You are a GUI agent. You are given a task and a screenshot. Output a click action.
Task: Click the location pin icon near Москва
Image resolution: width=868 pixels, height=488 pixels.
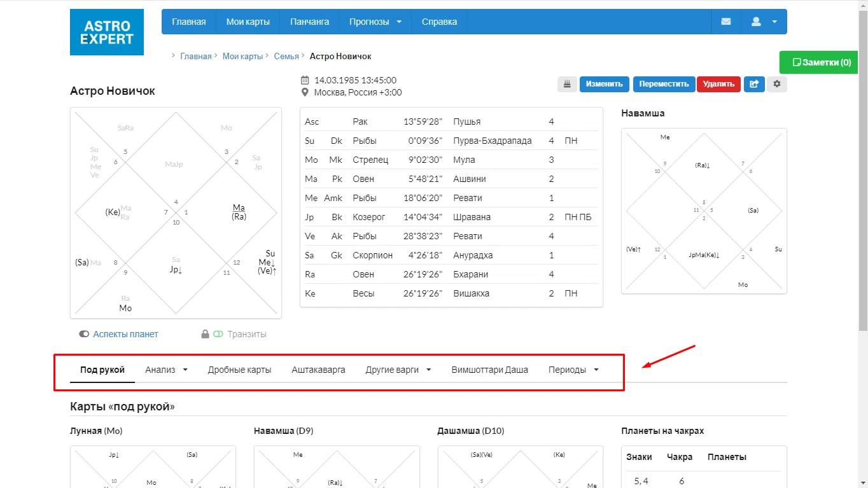click(x=305, y=93)
